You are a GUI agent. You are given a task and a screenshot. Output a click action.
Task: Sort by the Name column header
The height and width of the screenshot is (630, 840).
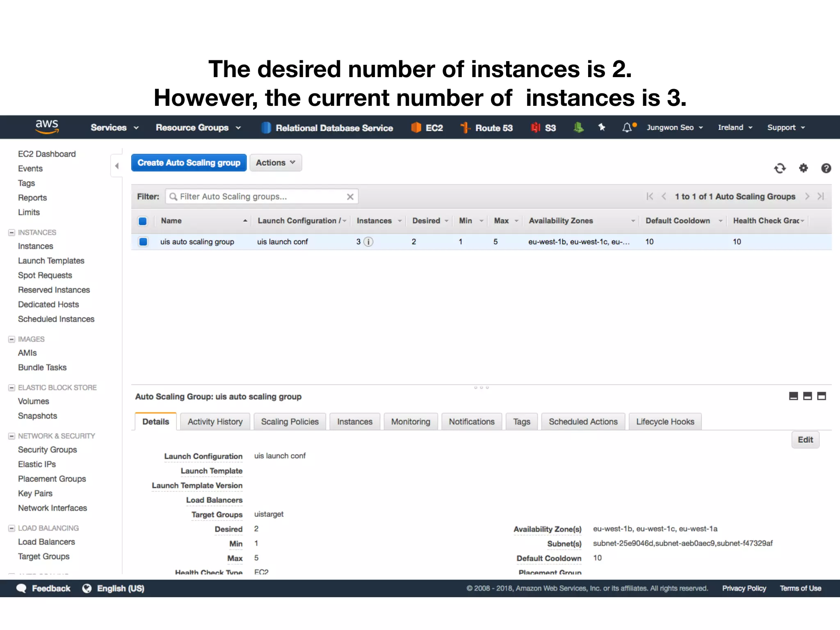(x=204, y=221)
